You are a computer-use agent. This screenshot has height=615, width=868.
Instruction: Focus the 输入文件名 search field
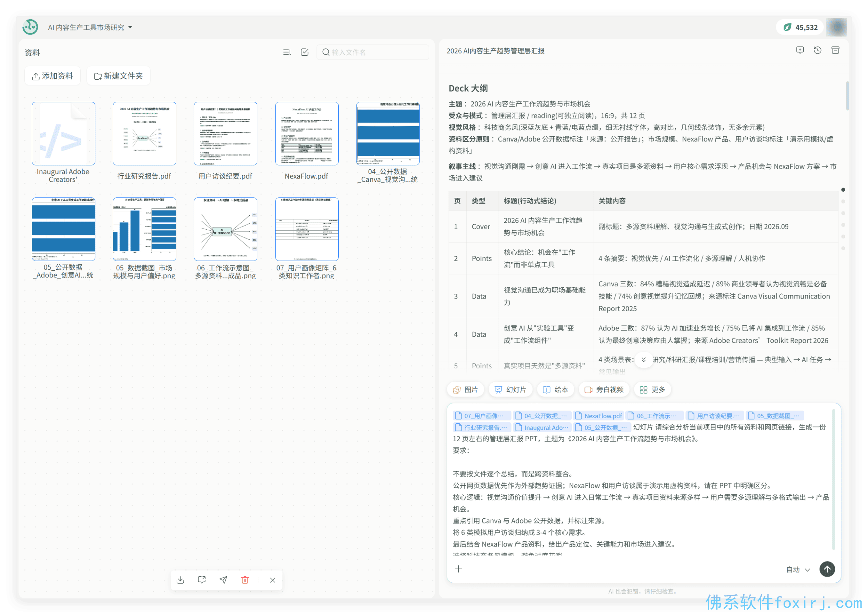coord(373,52)
